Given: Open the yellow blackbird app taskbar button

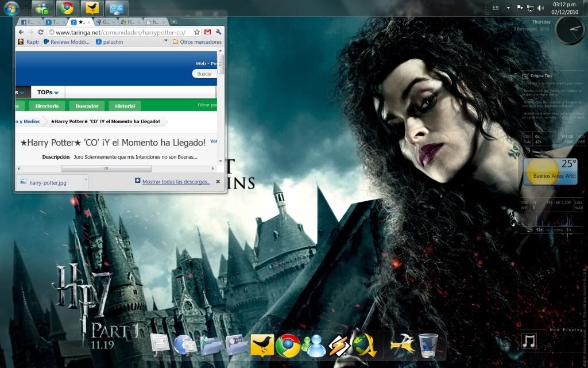Looking at the screenshot, I should pos(92,8).
